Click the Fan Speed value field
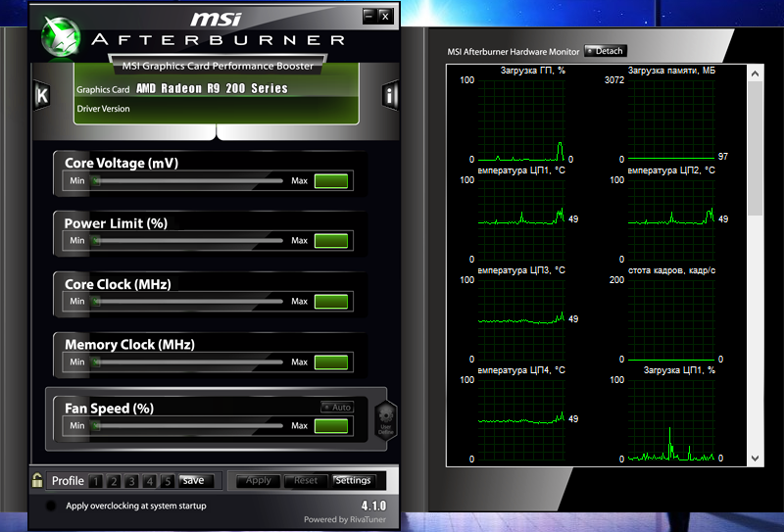784x532 pixels. [331, 426]
